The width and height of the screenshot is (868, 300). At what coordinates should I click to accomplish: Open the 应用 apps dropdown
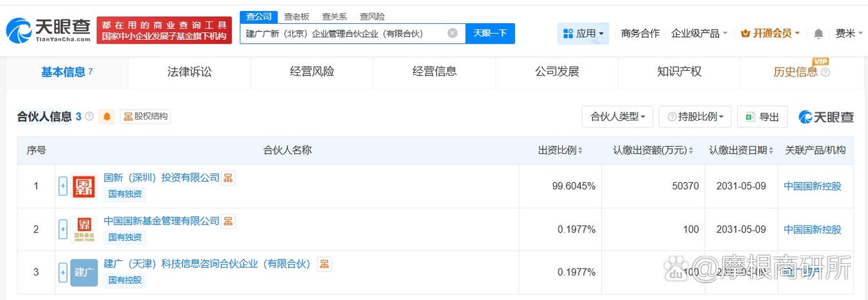click(x=583, y=33)
